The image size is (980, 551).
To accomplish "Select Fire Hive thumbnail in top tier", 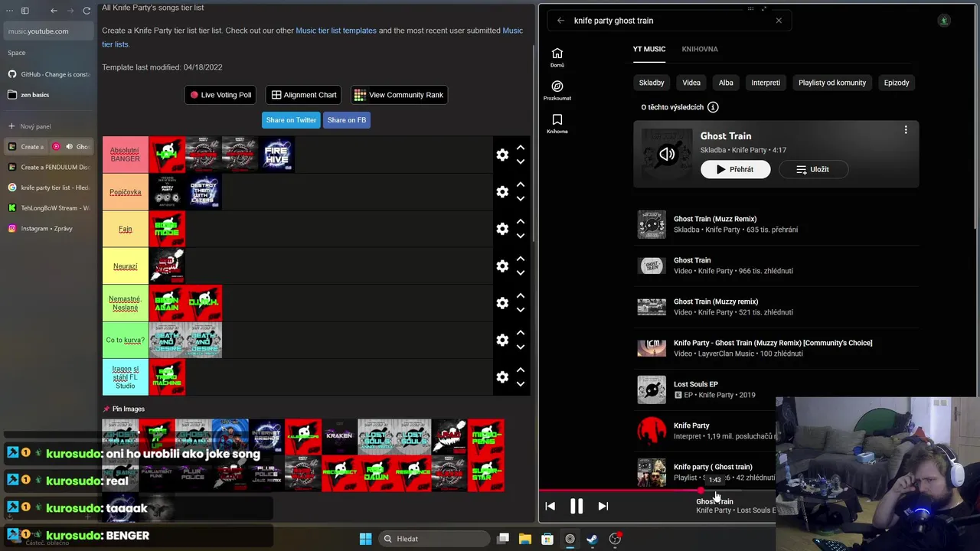I will (277, 155).
